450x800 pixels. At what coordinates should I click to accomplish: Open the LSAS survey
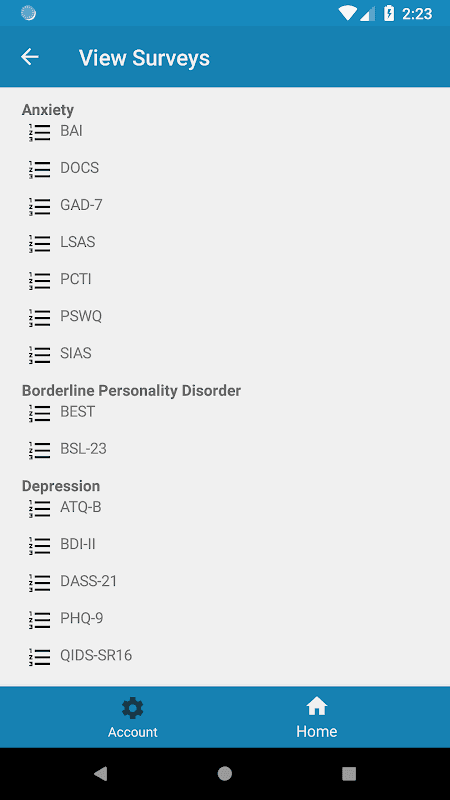[x=78, y=242]
